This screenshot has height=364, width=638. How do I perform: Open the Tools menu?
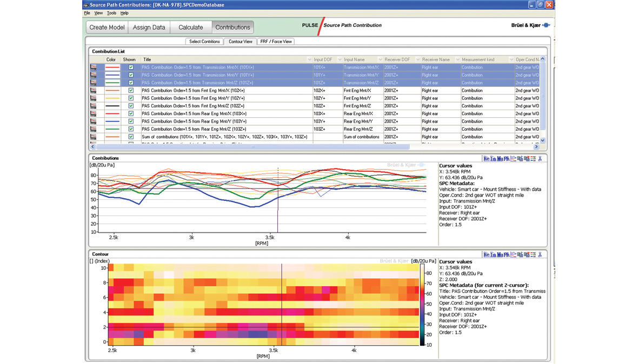(x=111, y=12)
